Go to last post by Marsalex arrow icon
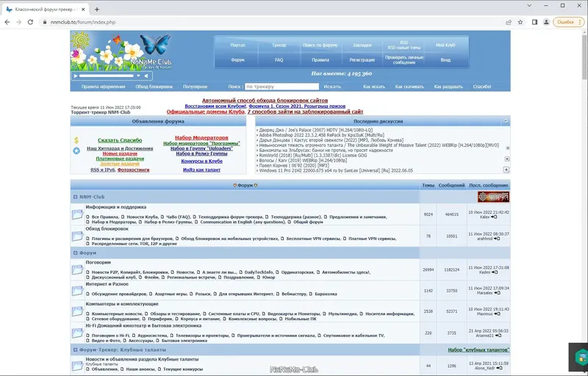The image size is (588, 376). 497,293
